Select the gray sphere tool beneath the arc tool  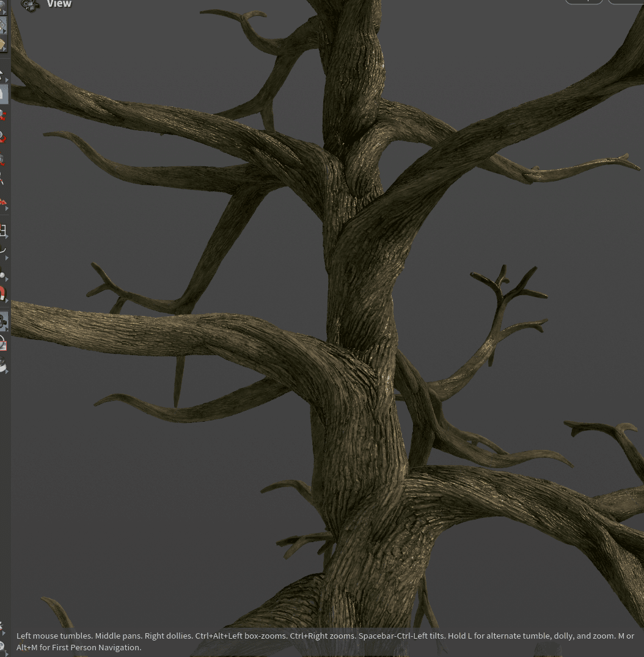pyautogui.click(x=4, y=277)
